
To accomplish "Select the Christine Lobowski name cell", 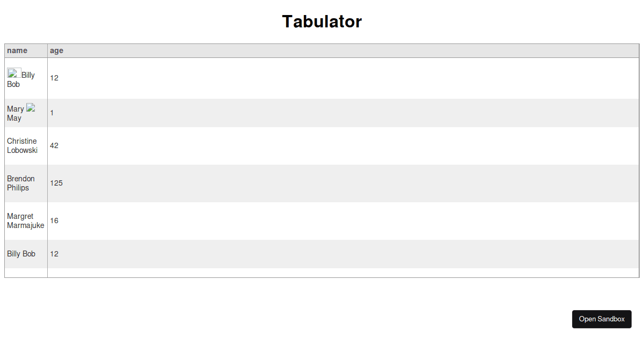I will [26, 146].
